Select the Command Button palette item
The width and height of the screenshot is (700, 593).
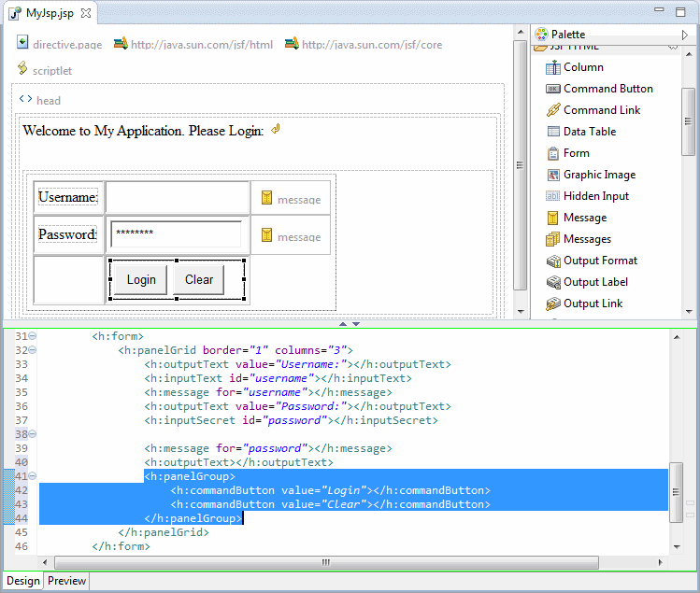pyautogui.click(x=607, y=89)
